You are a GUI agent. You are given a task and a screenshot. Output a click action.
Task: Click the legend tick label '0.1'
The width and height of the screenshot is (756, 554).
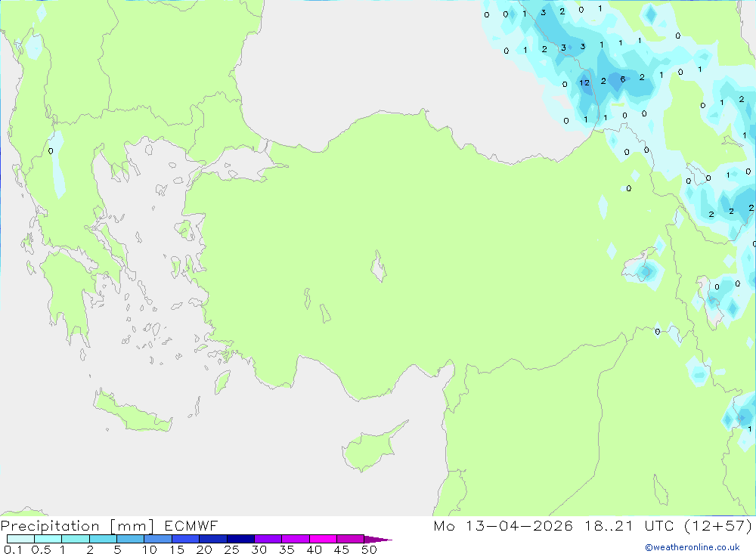(13, 549)
